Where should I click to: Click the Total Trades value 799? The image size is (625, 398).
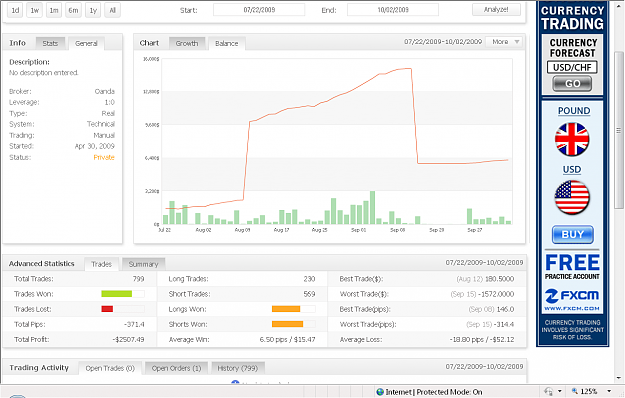138,279
